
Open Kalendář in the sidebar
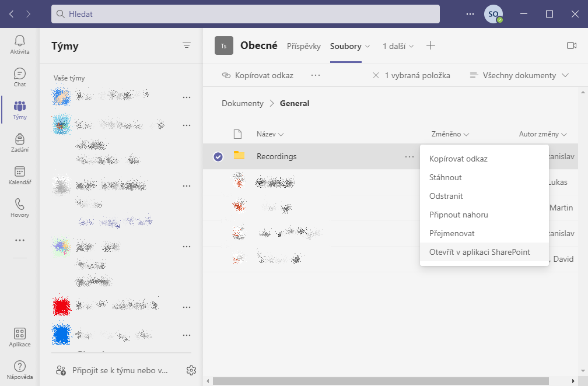(20, 175)
